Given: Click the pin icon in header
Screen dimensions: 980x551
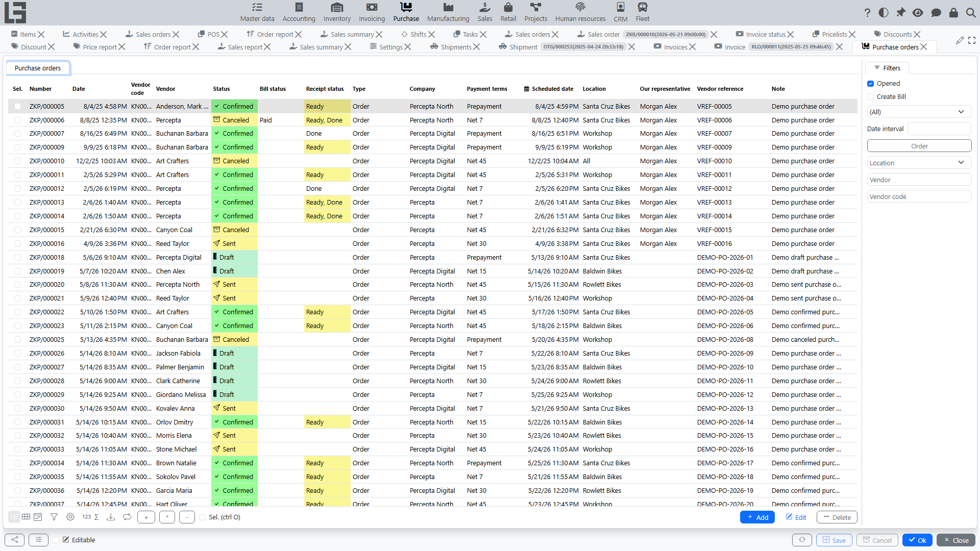Looking at the screenshot, I should click(x=901, y=13).
